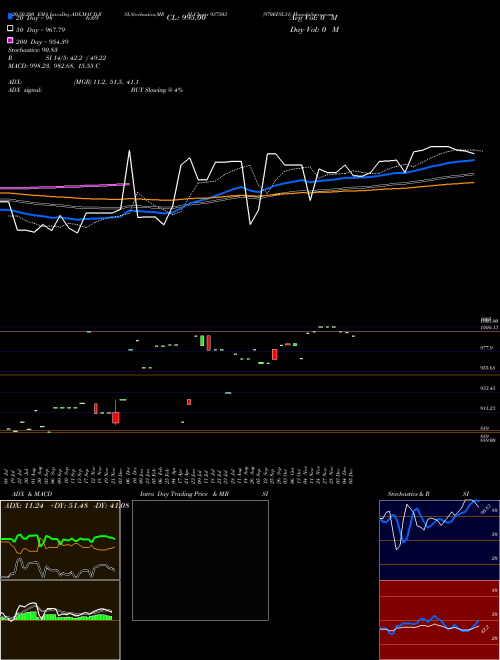
Task: Click the 911.23 price level label
Action: coord(488,408)
